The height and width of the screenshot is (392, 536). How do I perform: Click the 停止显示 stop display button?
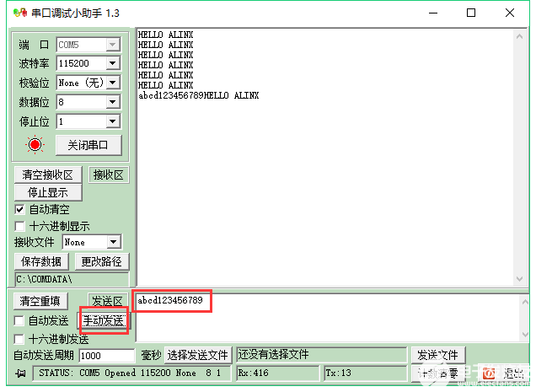(x=48, y=192)
